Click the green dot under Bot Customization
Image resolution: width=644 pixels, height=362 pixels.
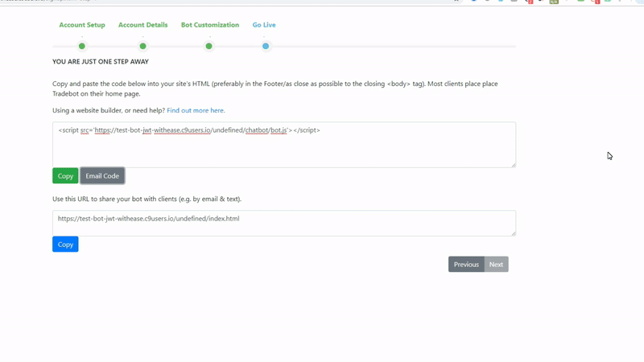pyautogui.click(x=209, y=46)
